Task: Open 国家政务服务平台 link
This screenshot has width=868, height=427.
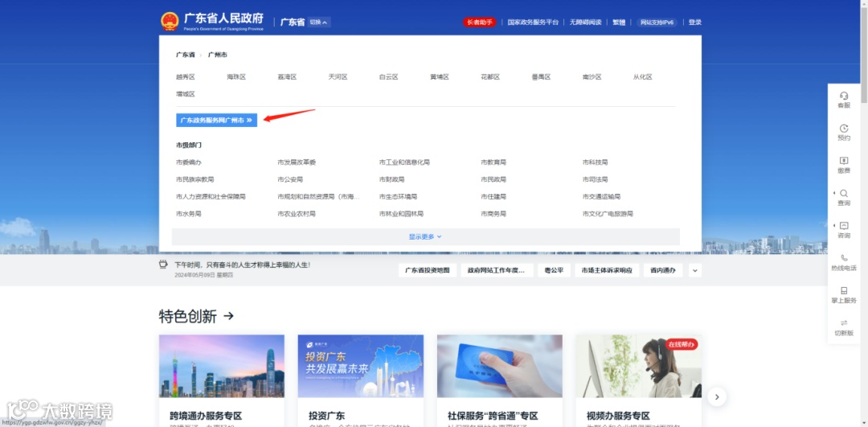Action: tap(533, 23)
